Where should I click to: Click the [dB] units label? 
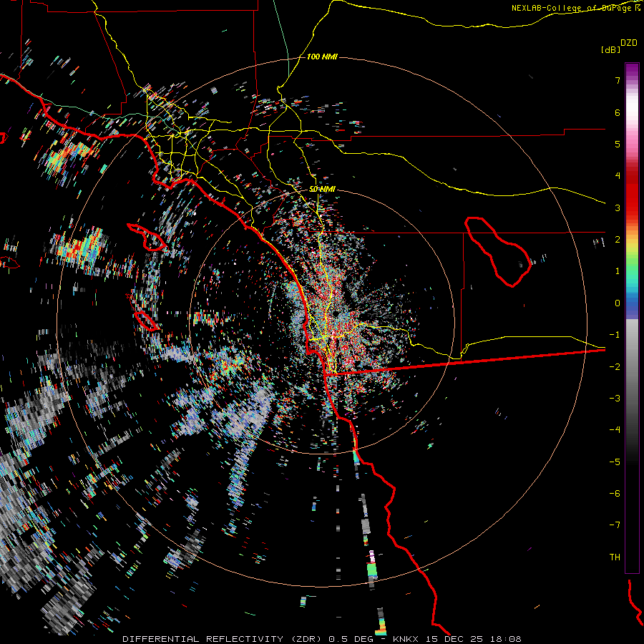611,49
